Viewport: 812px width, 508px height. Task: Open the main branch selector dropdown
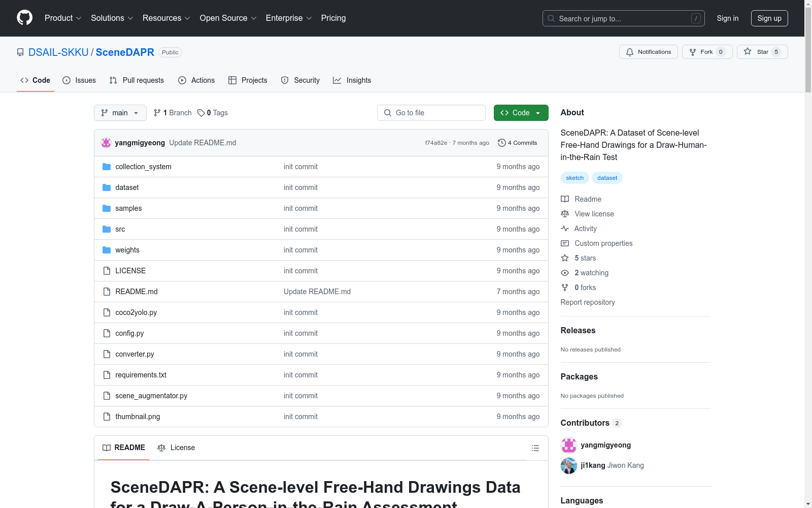120,113
